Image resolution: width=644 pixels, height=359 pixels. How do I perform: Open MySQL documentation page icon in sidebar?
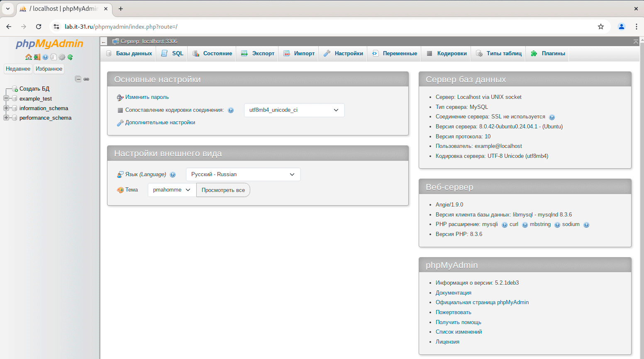(54, 57)
